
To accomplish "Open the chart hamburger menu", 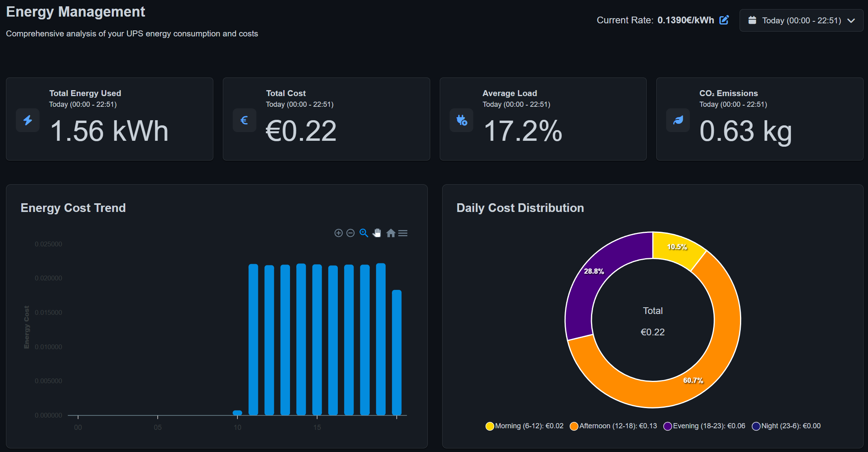I will (403, 233).
